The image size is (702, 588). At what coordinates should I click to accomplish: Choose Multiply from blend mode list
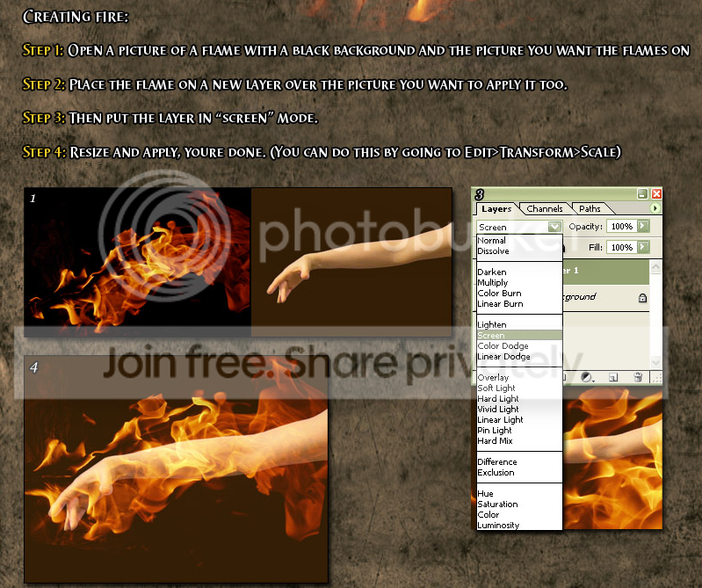tap(493, 283)
